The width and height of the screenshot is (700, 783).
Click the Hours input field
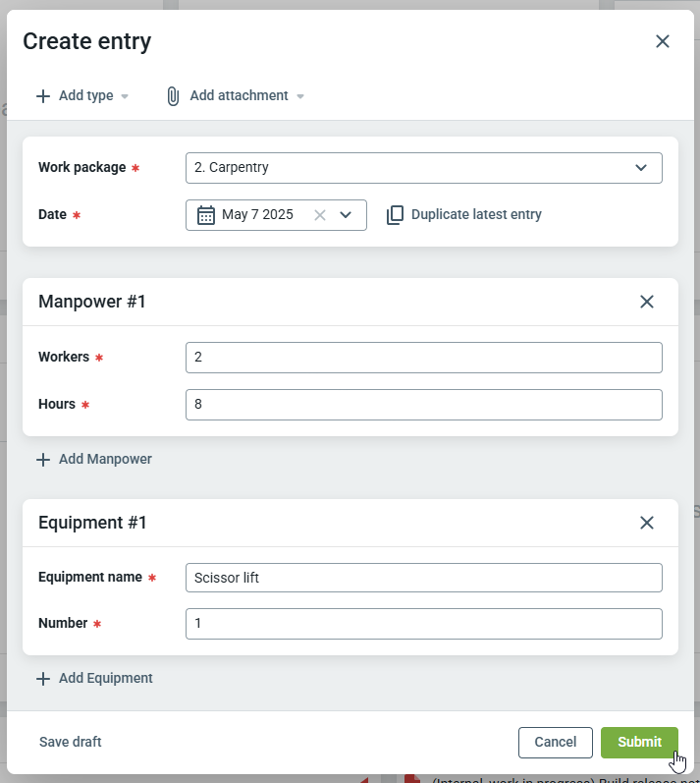point(423,405)
